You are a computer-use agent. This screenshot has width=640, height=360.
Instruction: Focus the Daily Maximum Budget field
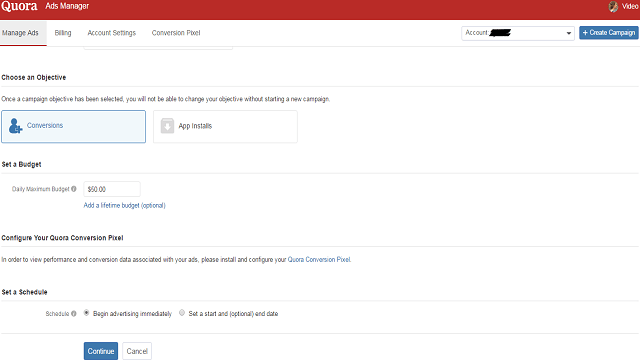pyautogui.click(x=112, y=189)
